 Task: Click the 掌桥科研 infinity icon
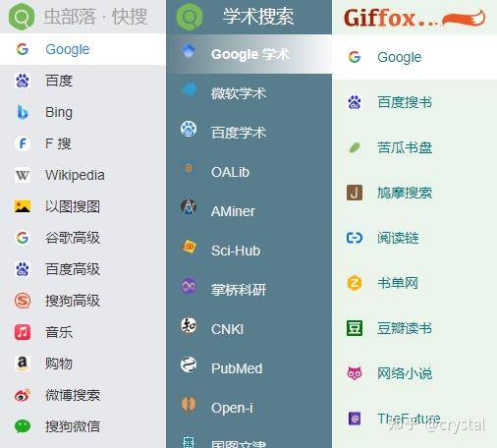[189, 286]
